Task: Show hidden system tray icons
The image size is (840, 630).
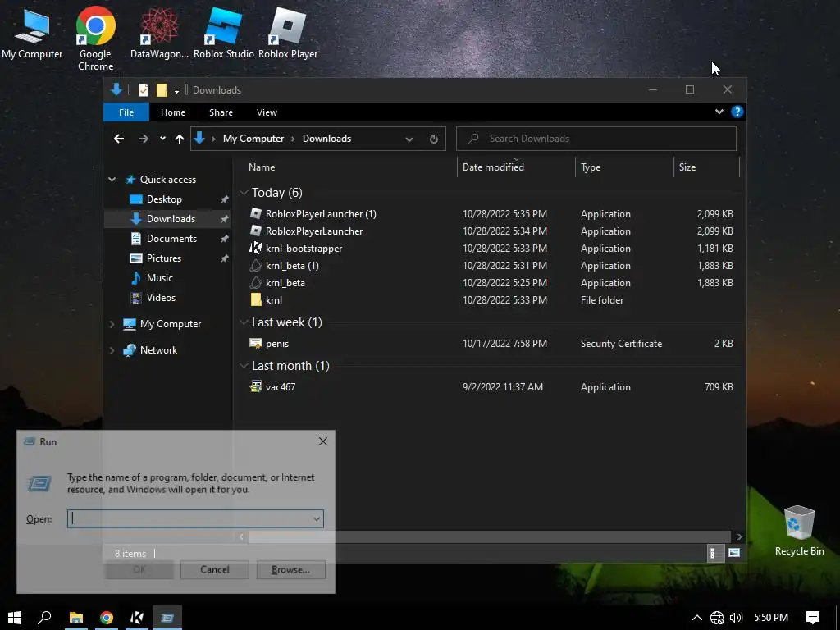Action: [697, 618]
